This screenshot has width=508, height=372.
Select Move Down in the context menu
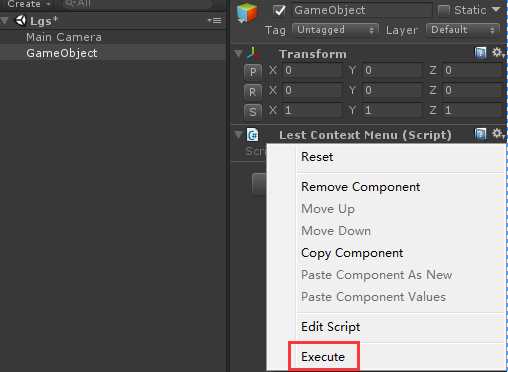coord(387,231)
